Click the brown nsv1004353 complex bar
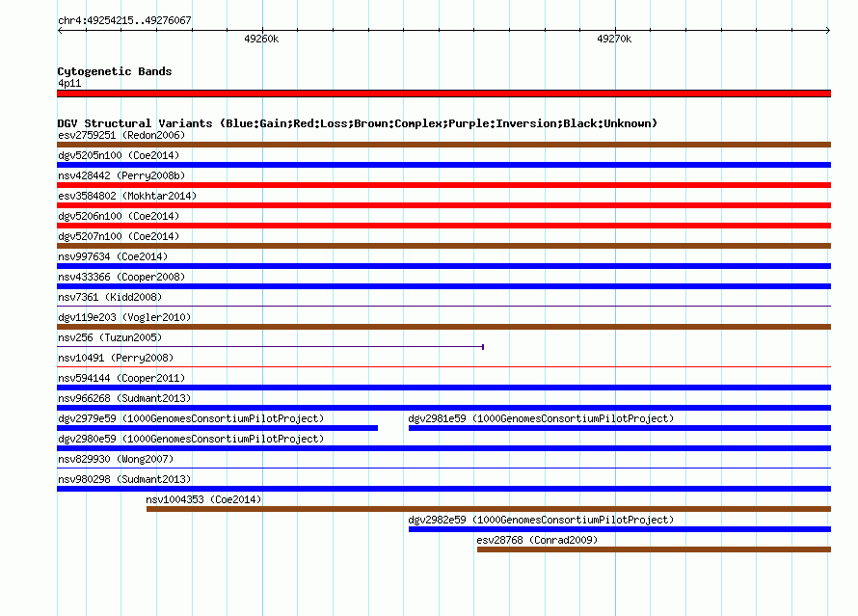858x616 pixels. pyautogui.click(x=489, y=509)
